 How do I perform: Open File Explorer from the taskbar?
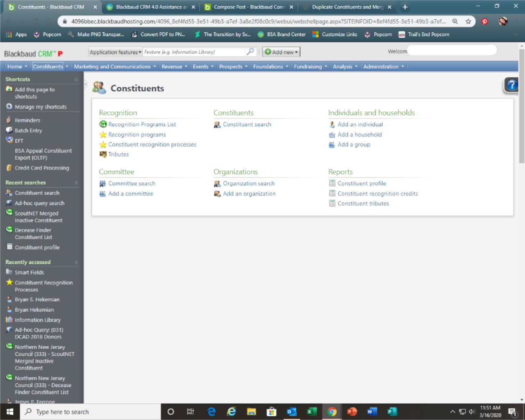click(251, 412)
